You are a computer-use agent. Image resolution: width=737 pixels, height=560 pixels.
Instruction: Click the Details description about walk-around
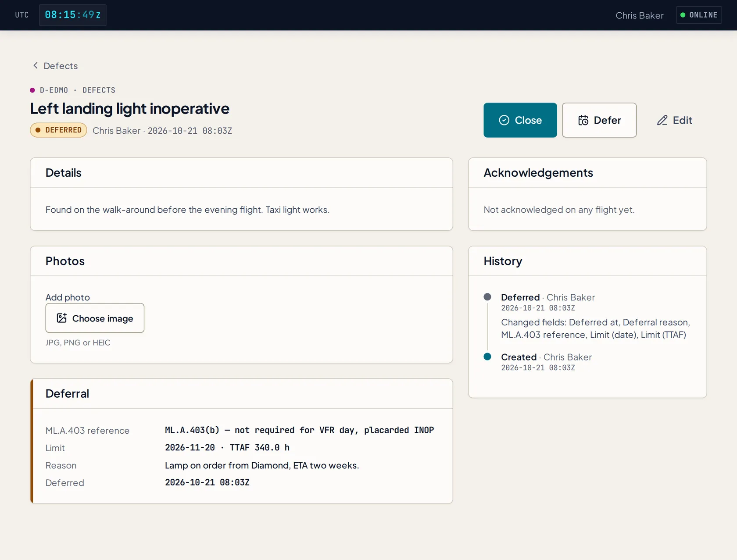187,210
